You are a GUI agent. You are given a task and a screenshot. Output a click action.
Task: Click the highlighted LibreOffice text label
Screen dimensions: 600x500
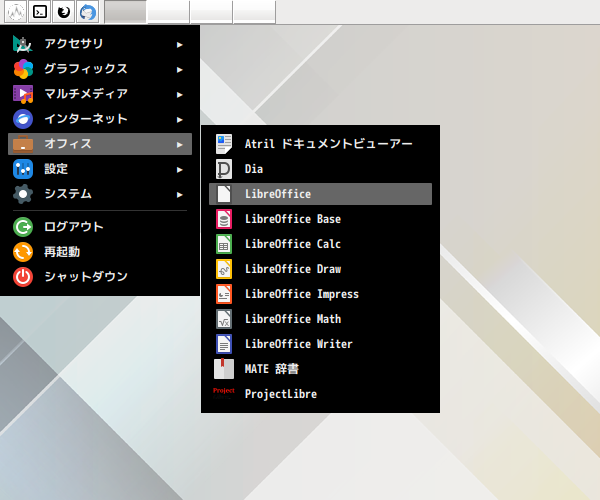(278, 194)
